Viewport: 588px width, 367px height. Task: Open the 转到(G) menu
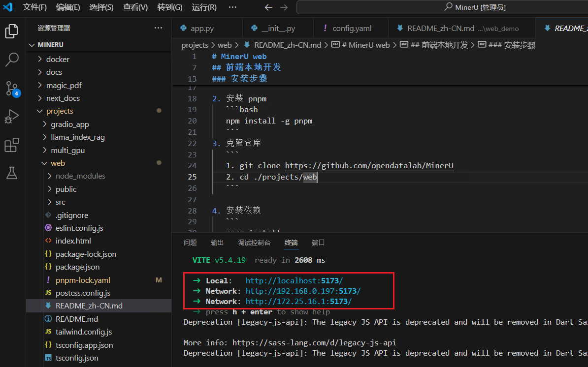click(x=170, y=7)
